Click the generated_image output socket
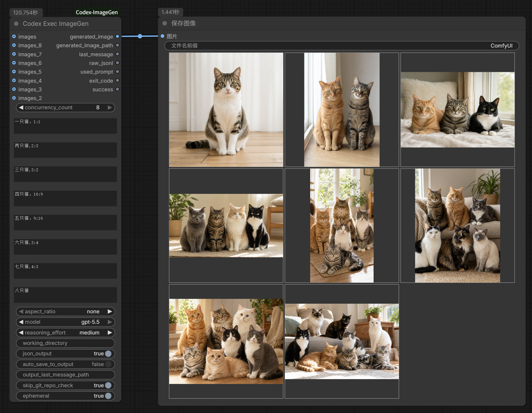 [117, 37]
